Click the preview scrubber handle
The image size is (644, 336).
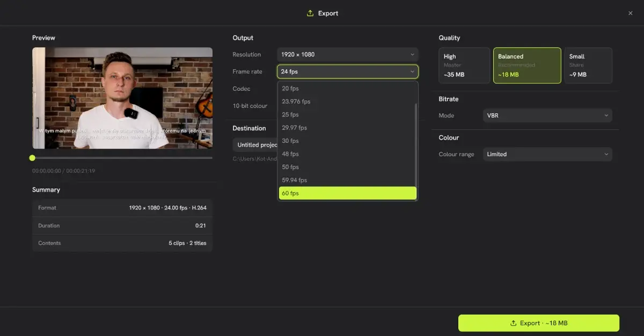tap(32, 158)
